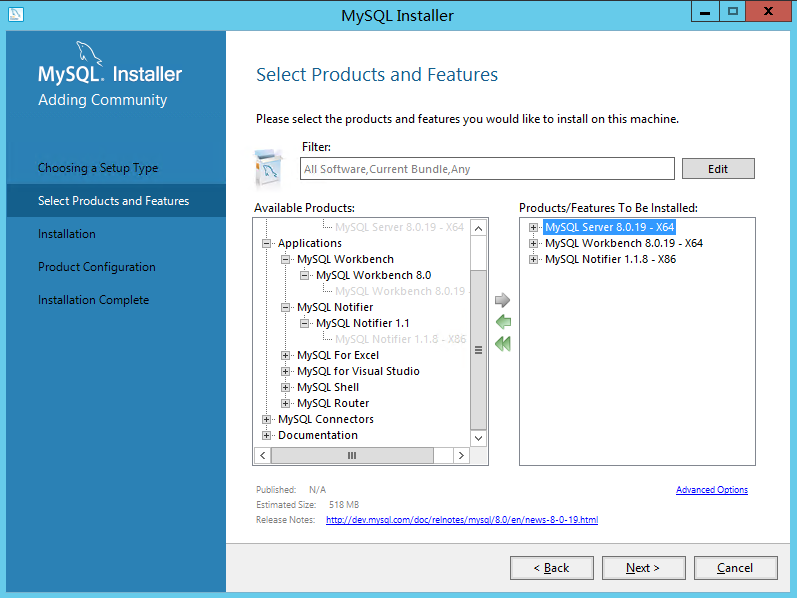Select MySQL Server 8.0.19 - X64 to install
Viewport: 797px width, 598px height.
609,227
